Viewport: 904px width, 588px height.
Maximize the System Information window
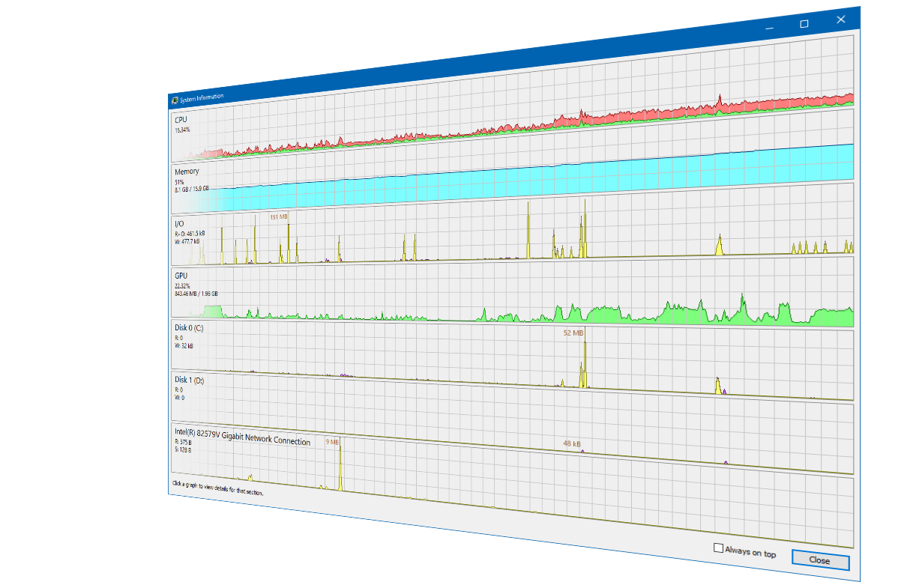click(x=804, y=24)
